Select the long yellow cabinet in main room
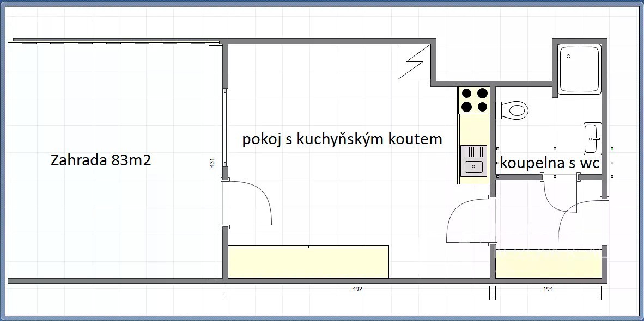The width and height of the screenshot is (644, 321). click(x=308, y=262)
